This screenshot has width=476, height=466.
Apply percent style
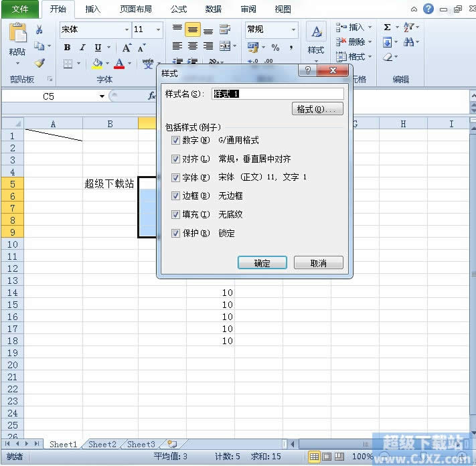pos(275,48)
